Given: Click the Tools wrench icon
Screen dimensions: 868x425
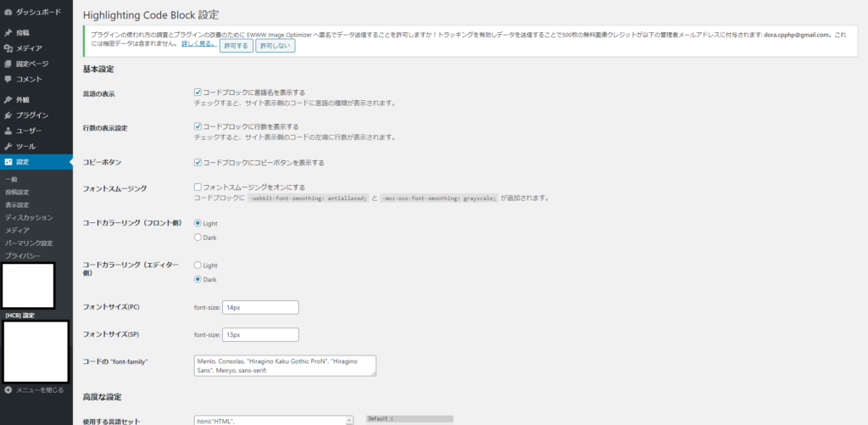Looking at the screenshot, I should click(x=8, y=146).
